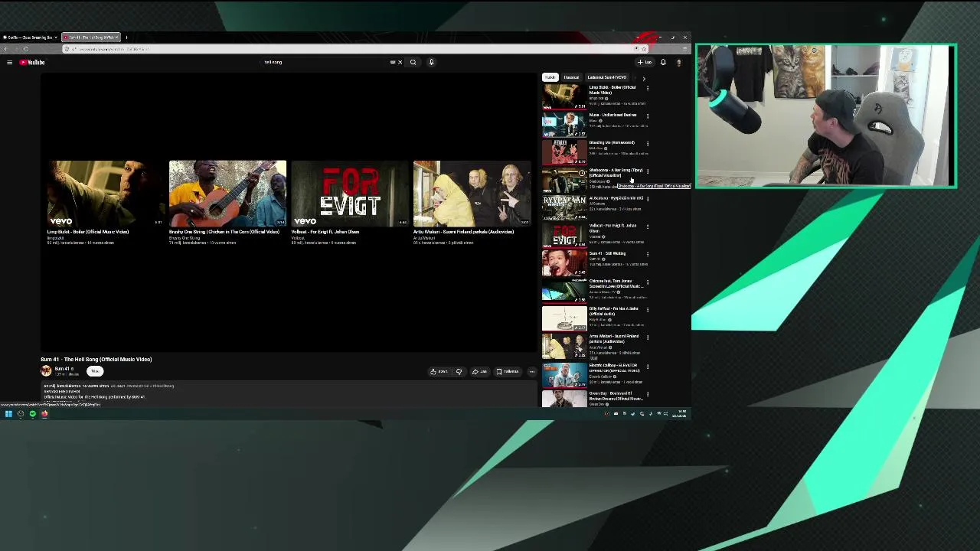Viewport: 980px width, 551px height.
Task: Open the Create (Luo) button
Action: pyautogui.click(x=645, y=62)
